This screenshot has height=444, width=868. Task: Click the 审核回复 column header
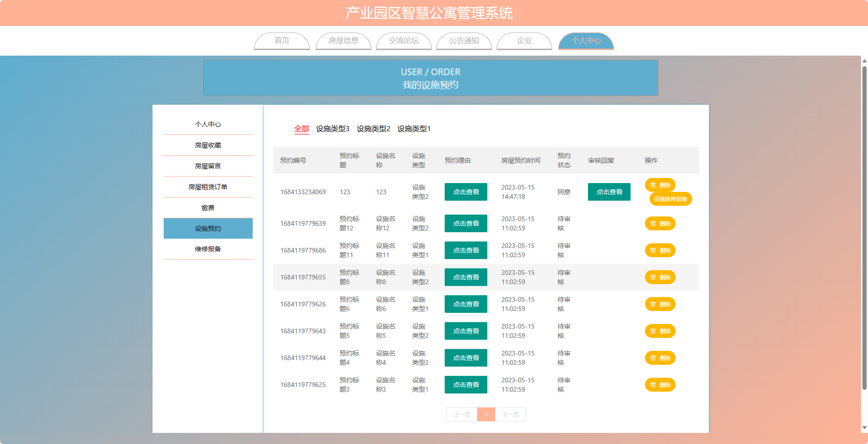[601, 160]
